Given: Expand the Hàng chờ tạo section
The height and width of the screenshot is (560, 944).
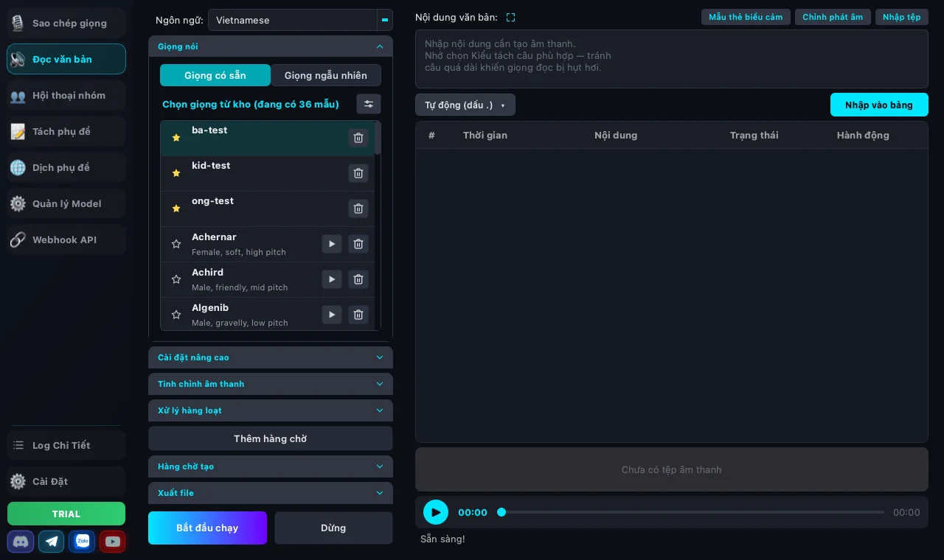Looking at the screenshot, I should [271, 466].
